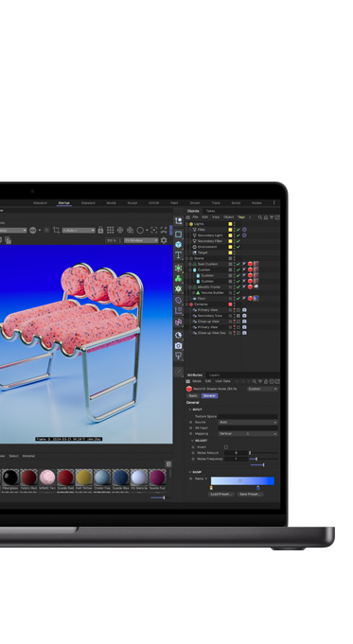Open the Source dropdown set to Auto
The image size is (353, 644).
tap(247, 422)
